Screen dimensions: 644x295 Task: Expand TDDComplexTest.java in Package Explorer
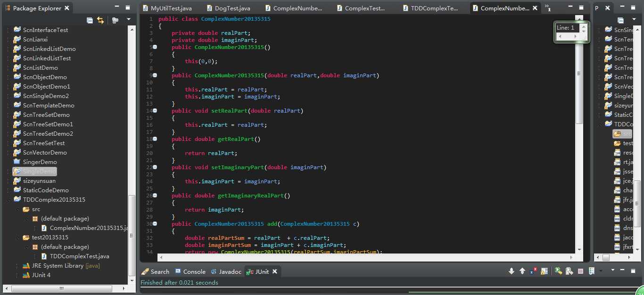(x=36, y=256)
